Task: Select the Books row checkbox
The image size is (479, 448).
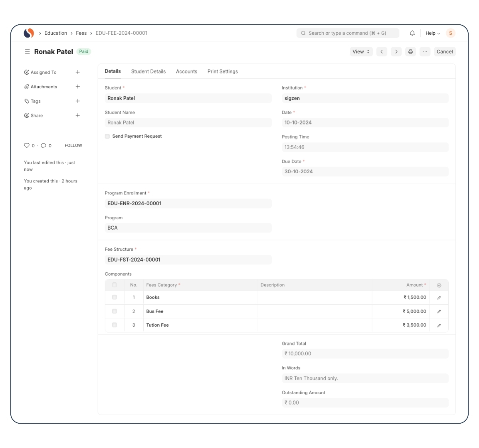Action: pos(115,297)
